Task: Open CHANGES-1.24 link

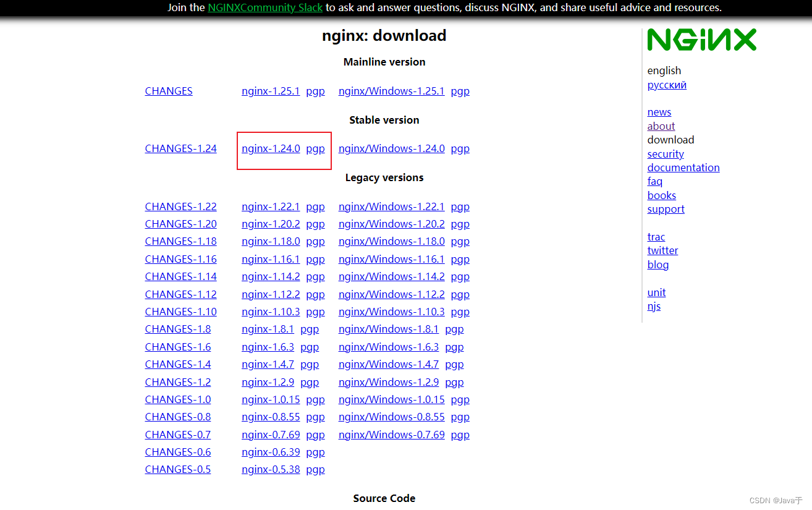Action: (x=181, y=148)
